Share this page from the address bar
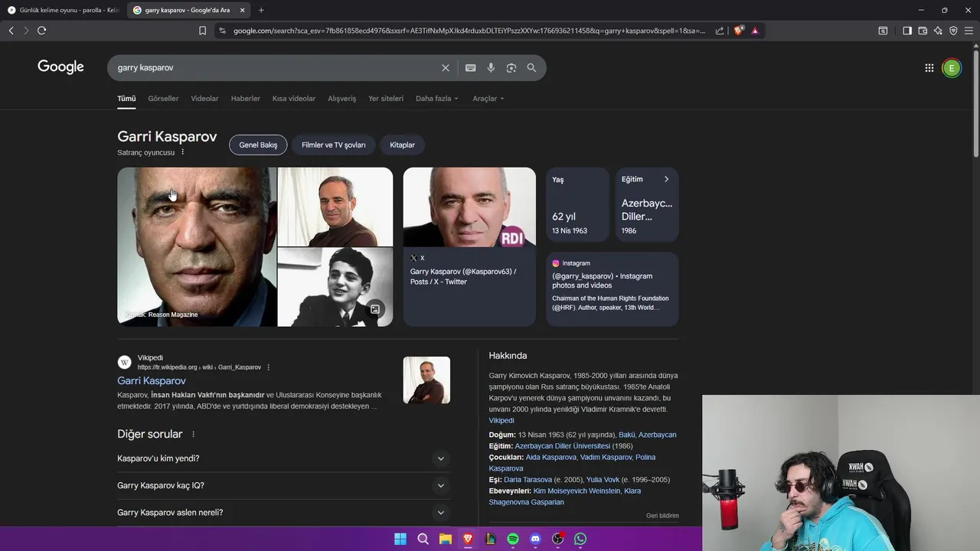 click(x=720, y=31)
